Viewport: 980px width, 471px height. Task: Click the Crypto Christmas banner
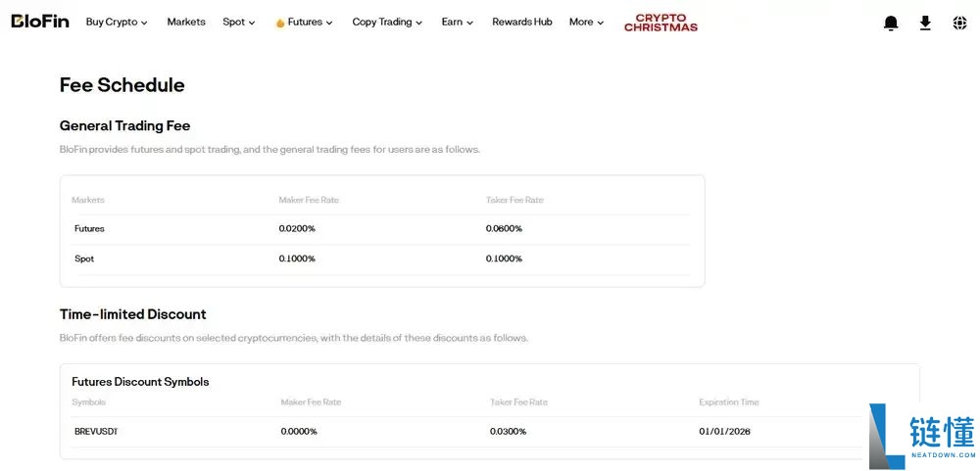point(661,23)
